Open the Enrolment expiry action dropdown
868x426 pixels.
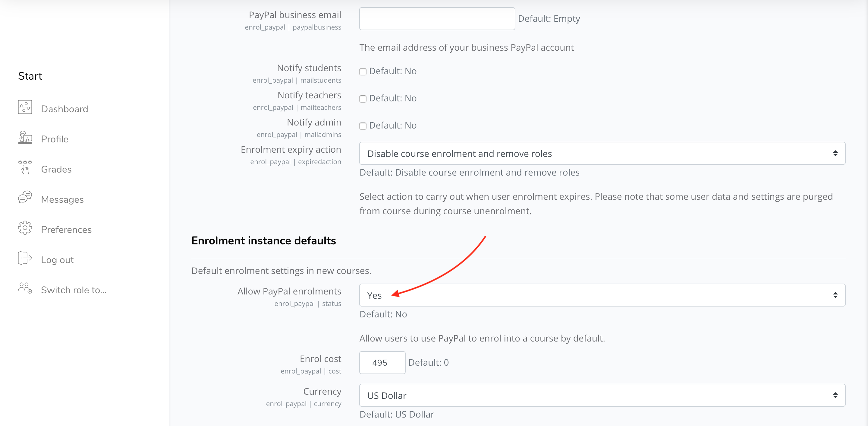click(602, 154)
